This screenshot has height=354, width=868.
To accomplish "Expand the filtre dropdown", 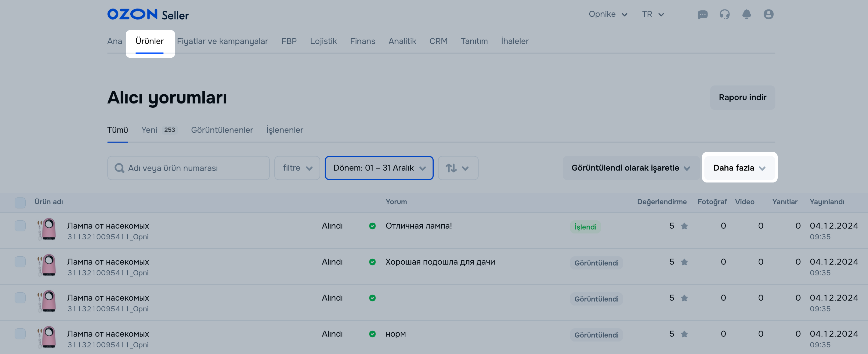I will pyautogui.click(x=297, y=168).
